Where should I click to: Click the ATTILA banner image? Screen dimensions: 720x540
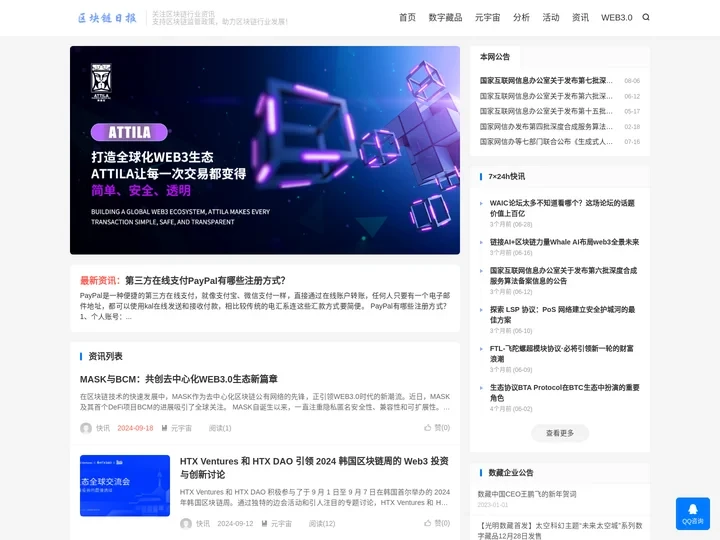click(265, 150)
